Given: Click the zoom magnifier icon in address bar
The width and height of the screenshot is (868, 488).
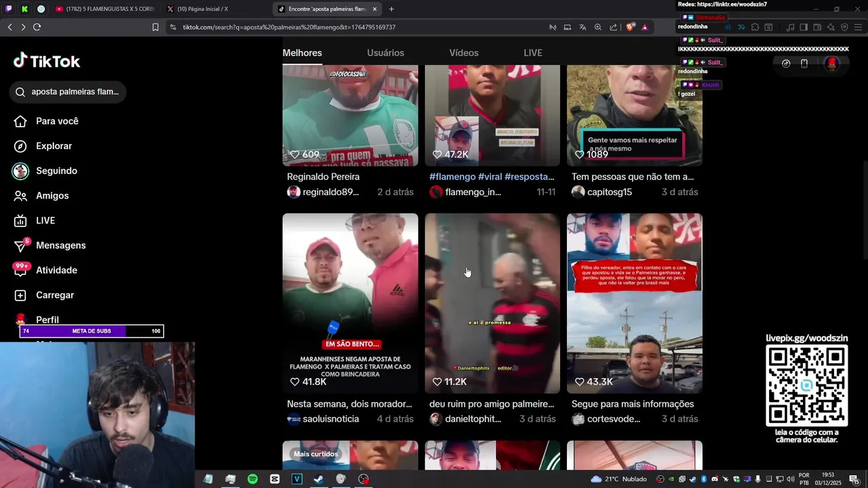Looking at the screenshot, I should 597,27.
